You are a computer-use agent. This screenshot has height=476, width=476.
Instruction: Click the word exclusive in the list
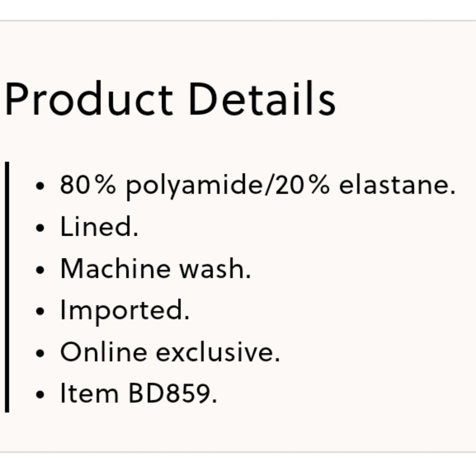218,352
